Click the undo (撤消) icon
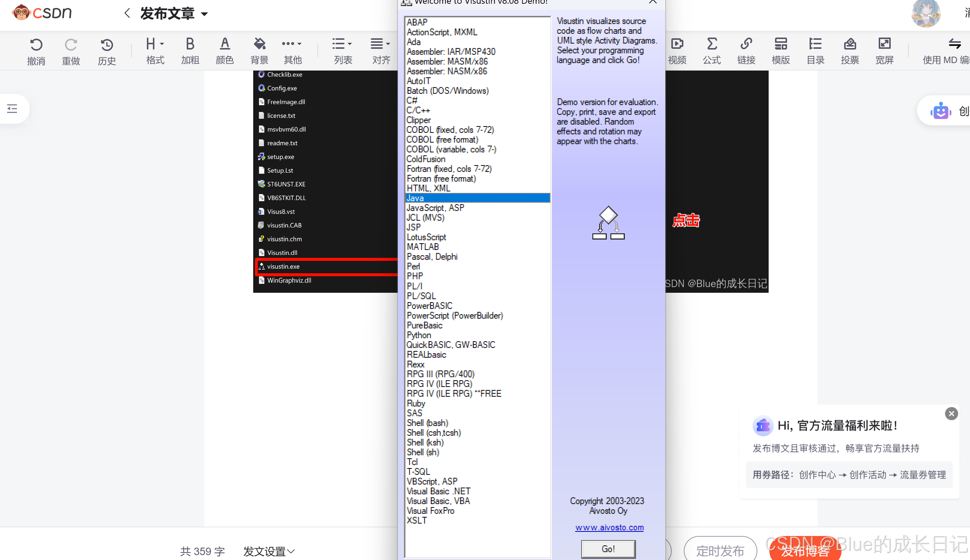The width and height of the screenshot is (970, 560). 36,45
